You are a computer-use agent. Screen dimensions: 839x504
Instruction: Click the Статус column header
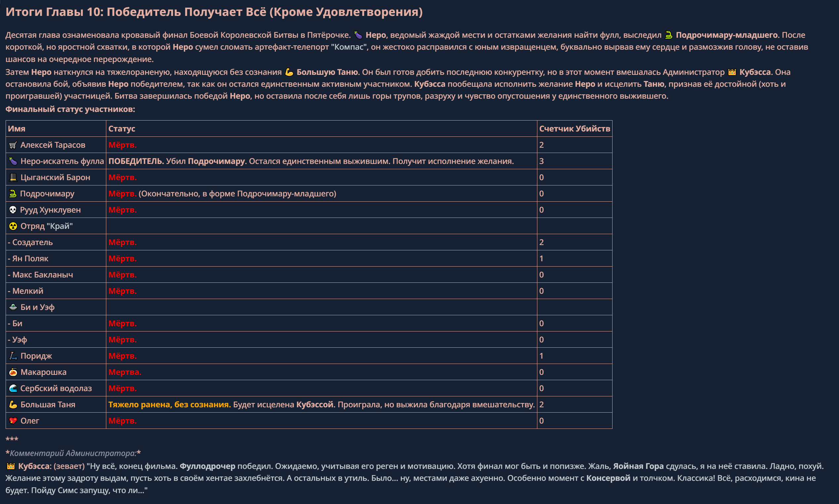pyautogui.click(x=122, y=129)
